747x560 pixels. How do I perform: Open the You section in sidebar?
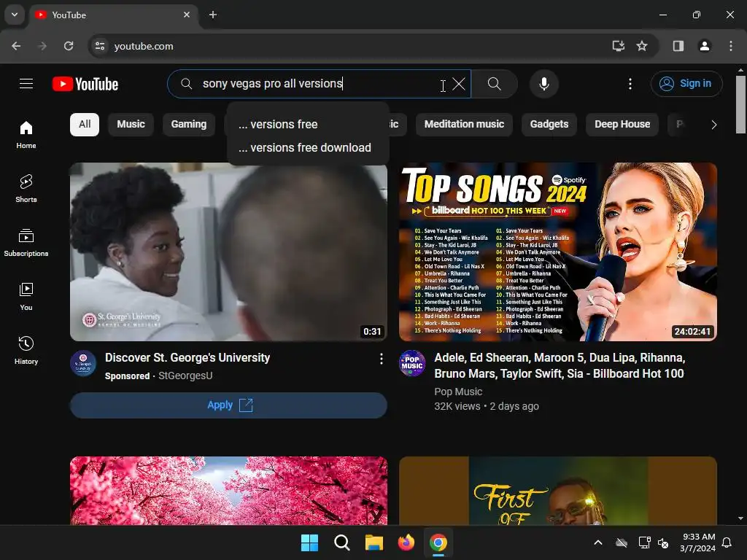26,296
